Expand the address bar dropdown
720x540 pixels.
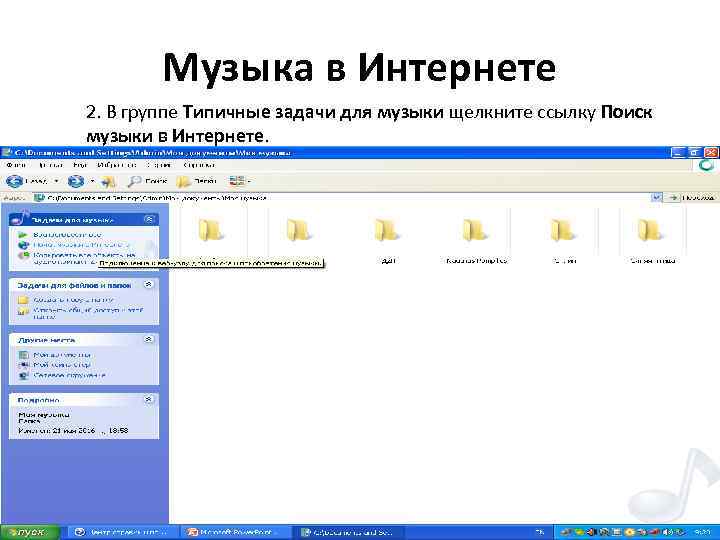tap(656, 198)
